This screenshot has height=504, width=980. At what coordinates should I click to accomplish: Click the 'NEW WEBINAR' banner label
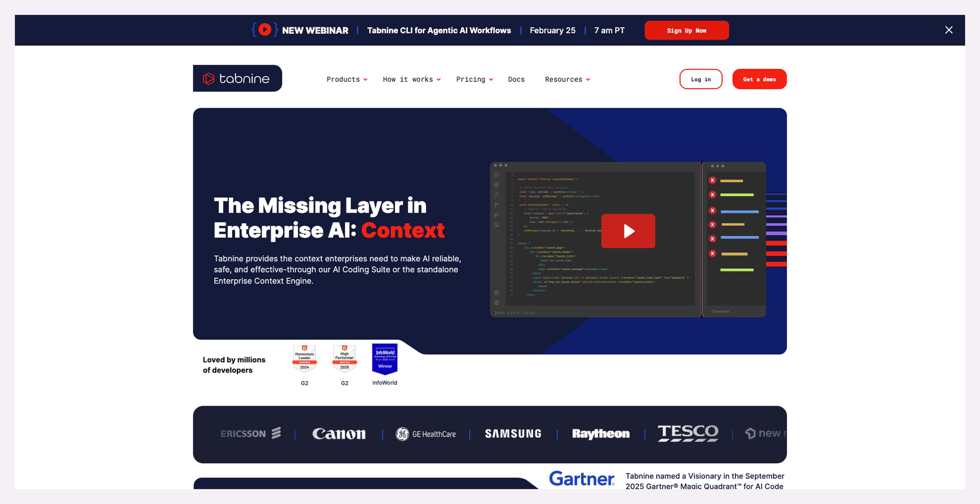point(315,30)
